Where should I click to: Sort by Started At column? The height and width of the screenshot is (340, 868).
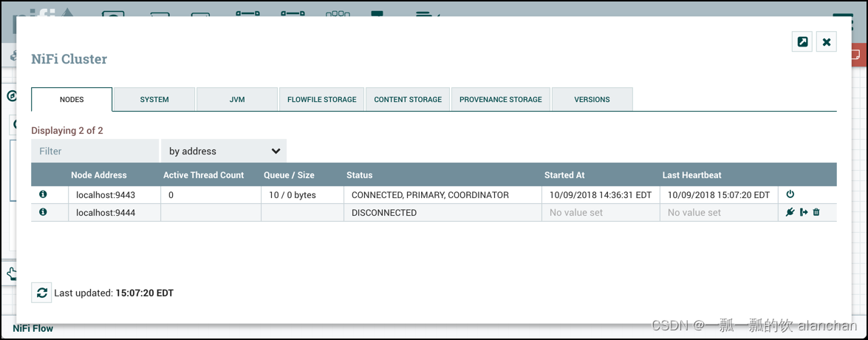pyautogui.click(x=564, y=175)
